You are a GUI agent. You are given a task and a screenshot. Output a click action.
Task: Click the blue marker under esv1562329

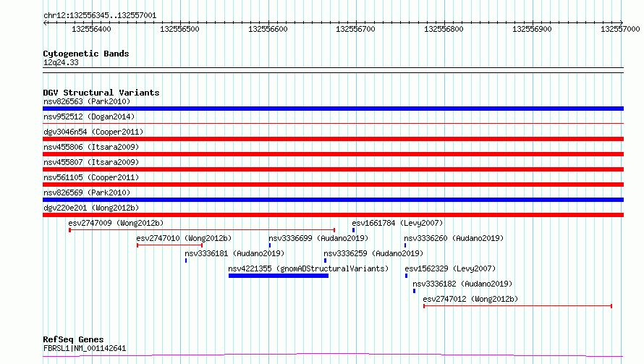(406, 276)
